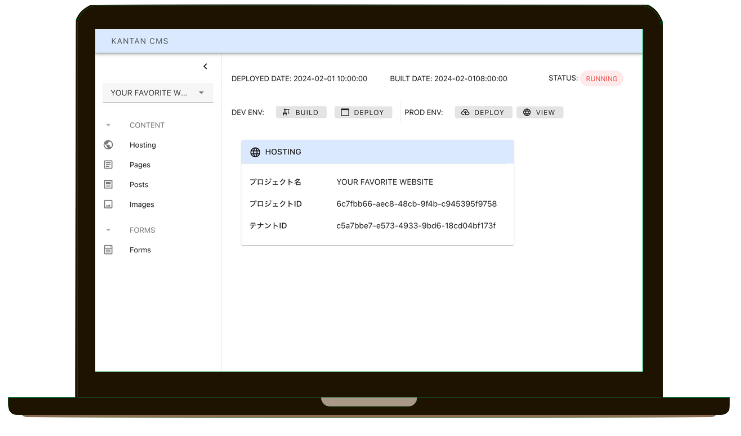Screen dimensions: 741x436
Task: Collapse the CONTENT section
Action: [108, 125]
